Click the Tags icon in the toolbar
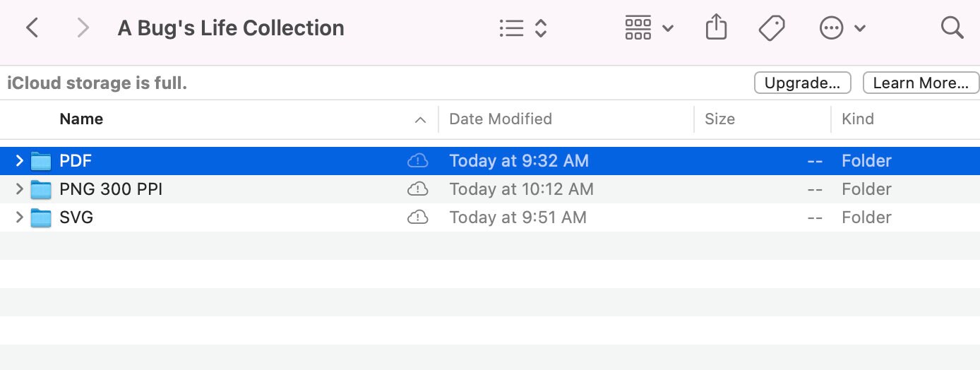The image size is (980, 370). point(772,28)
